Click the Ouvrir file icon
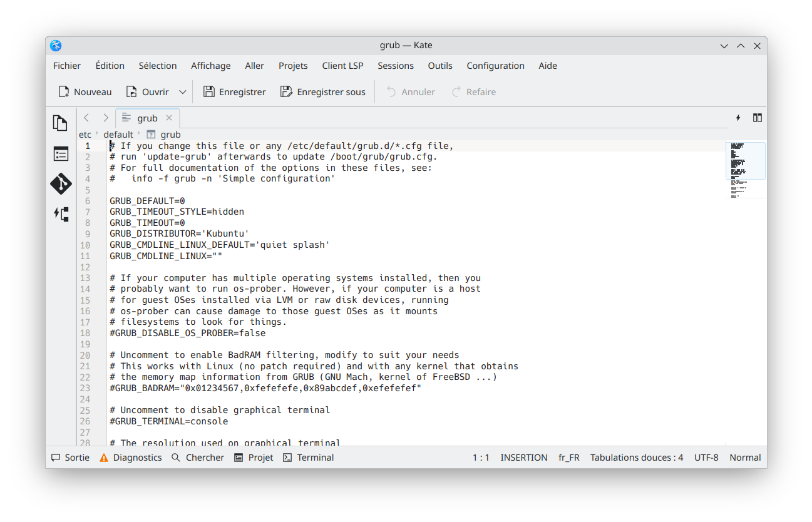The width and height of the screenshot is (812, 522). tap(131, 92)
